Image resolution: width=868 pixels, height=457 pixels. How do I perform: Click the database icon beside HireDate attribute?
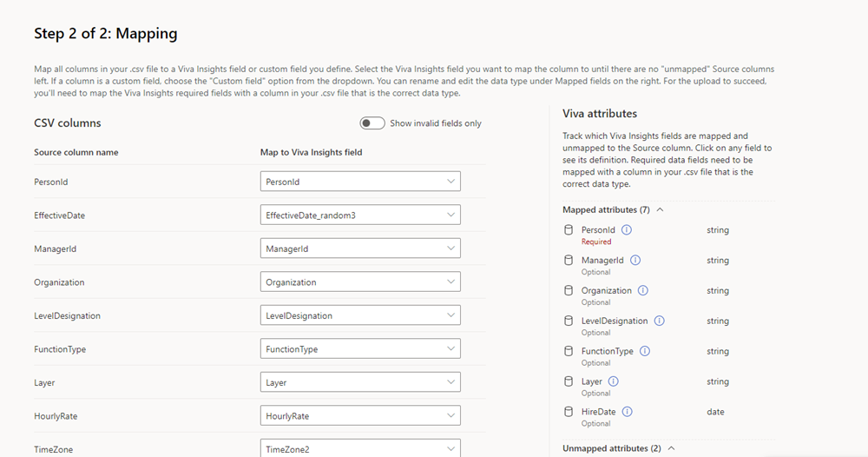569,412
